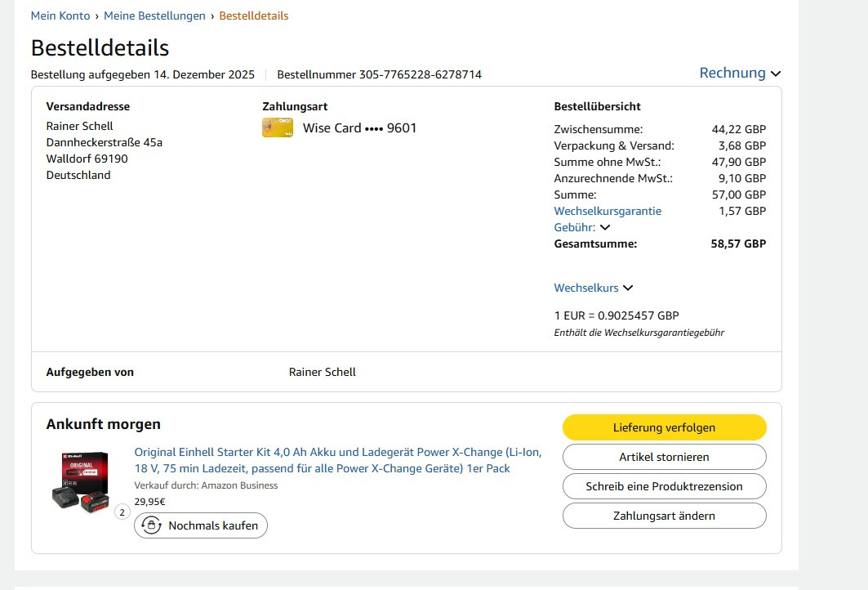The image size is (868, 590).
Task: Click Lieferung verfolgen button
Action: (665, 427)
